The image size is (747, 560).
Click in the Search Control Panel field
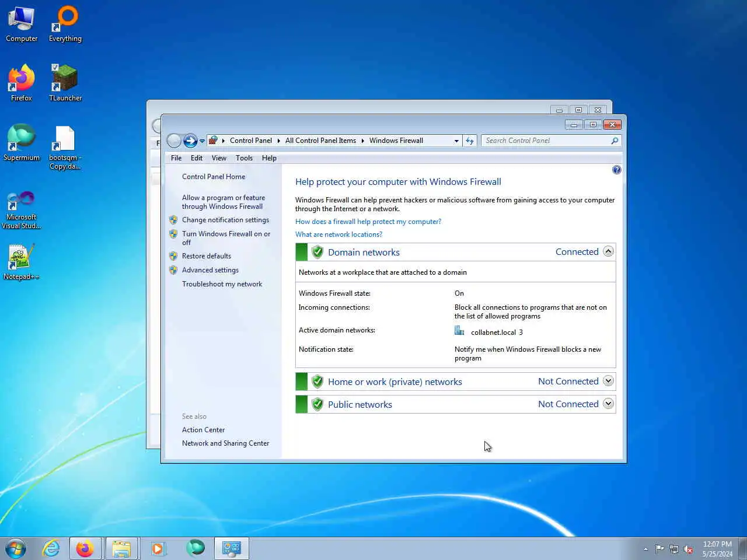546,141
